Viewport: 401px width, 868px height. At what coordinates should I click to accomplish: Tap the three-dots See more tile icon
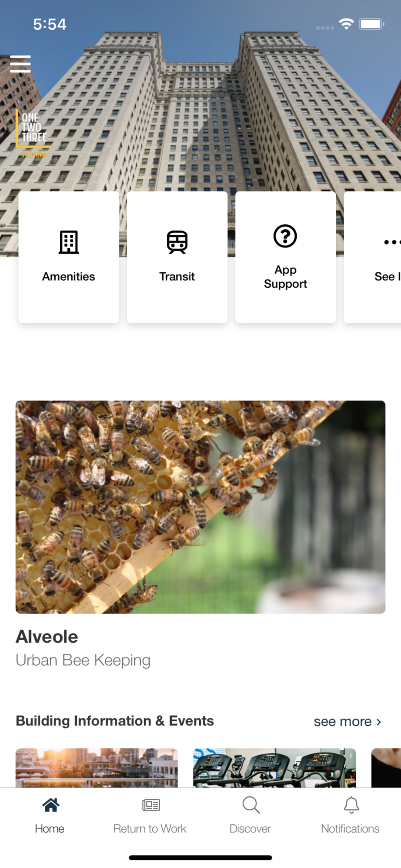pyautogui.click(x=392, y=242)
